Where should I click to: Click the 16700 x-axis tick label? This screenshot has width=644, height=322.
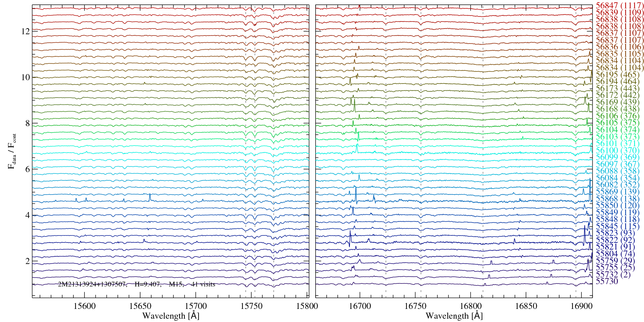(x=360, y=306)
